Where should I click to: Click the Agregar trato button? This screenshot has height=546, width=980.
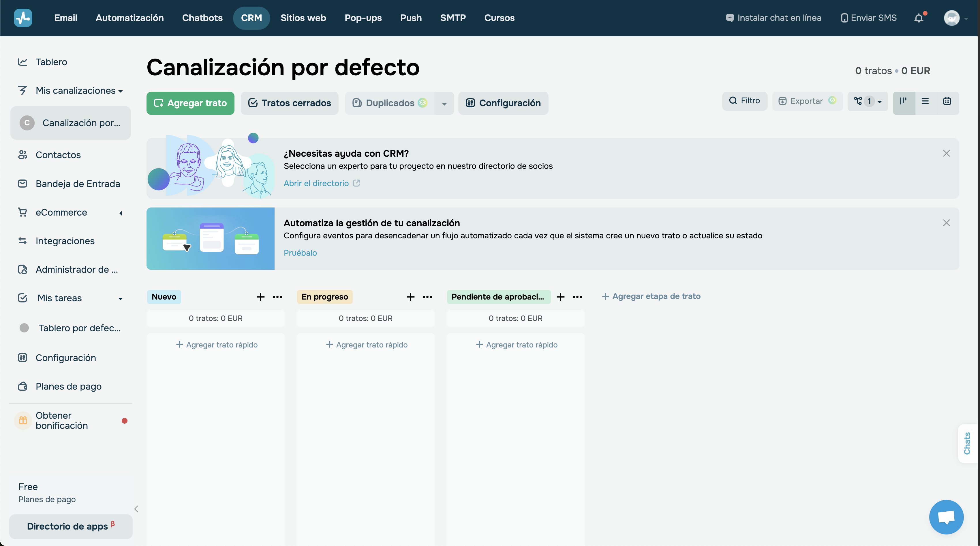point(190,103)
